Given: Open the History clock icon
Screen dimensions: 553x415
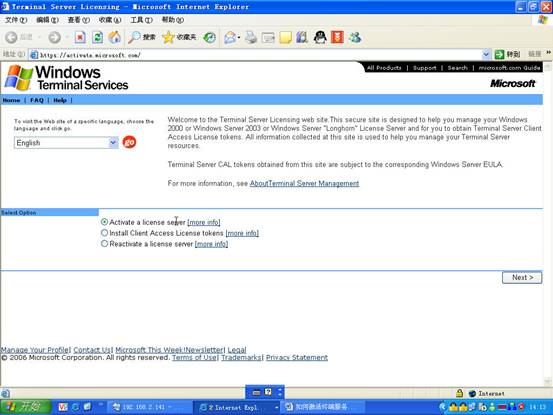Looking at the screenshot, I should tap(209, 37).
